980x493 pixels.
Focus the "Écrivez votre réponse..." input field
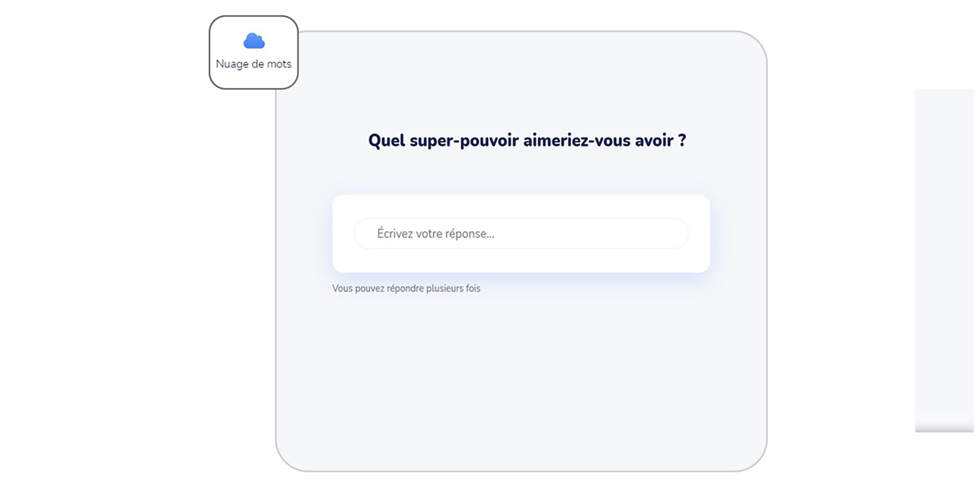pyautogui.click(x=521, y=234)
